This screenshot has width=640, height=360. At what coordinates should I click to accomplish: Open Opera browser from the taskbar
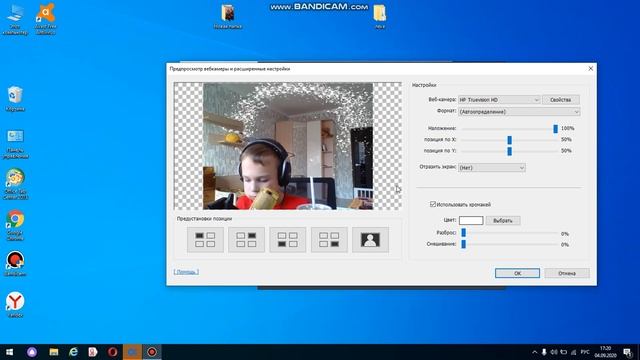pos(113,352)
